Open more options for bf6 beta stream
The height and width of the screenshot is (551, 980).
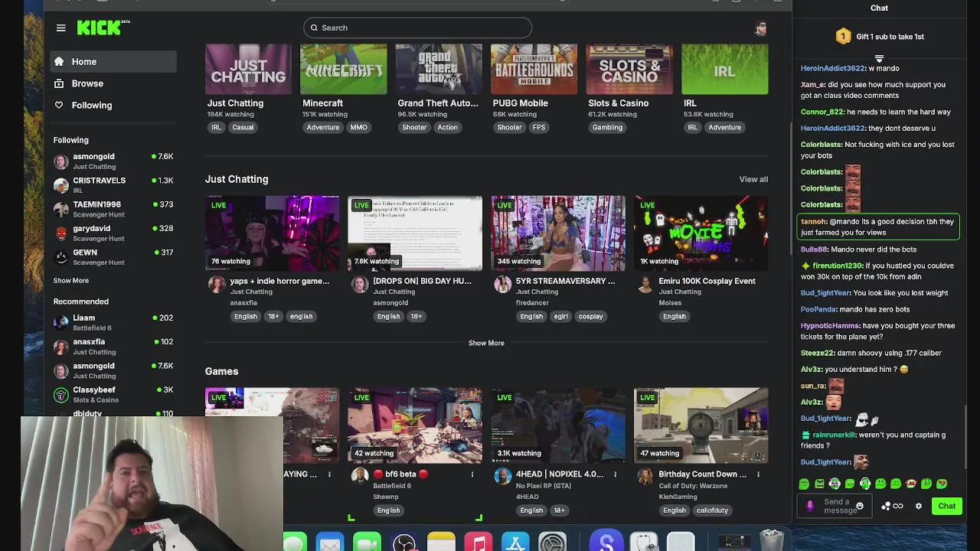pos(472,474)
